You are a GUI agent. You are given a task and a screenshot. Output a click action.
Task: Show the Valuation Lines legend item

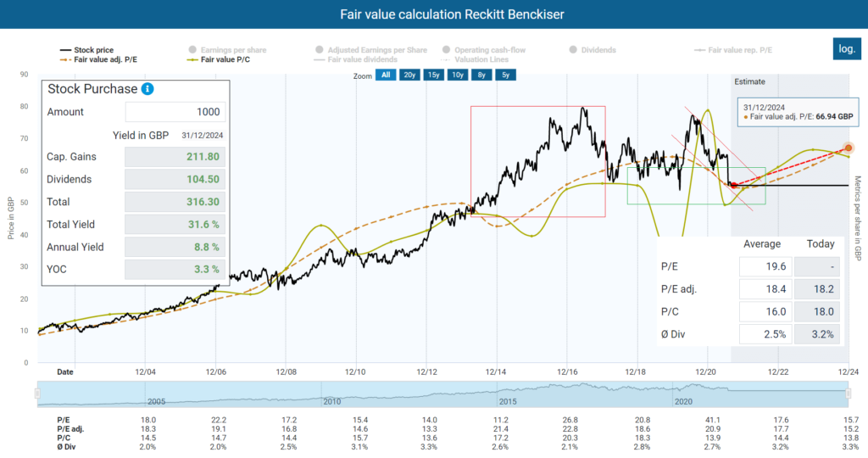(473, 59)
